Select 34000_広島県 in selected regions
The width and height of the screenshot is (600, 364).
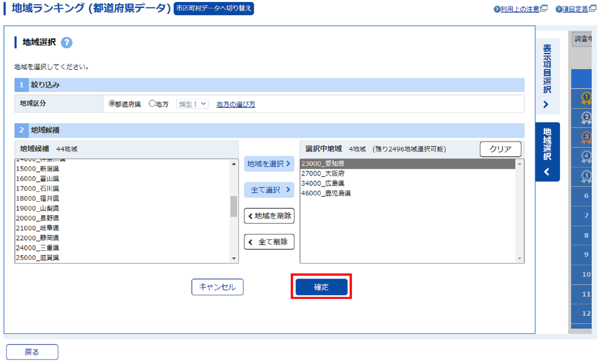coord(407,183)
